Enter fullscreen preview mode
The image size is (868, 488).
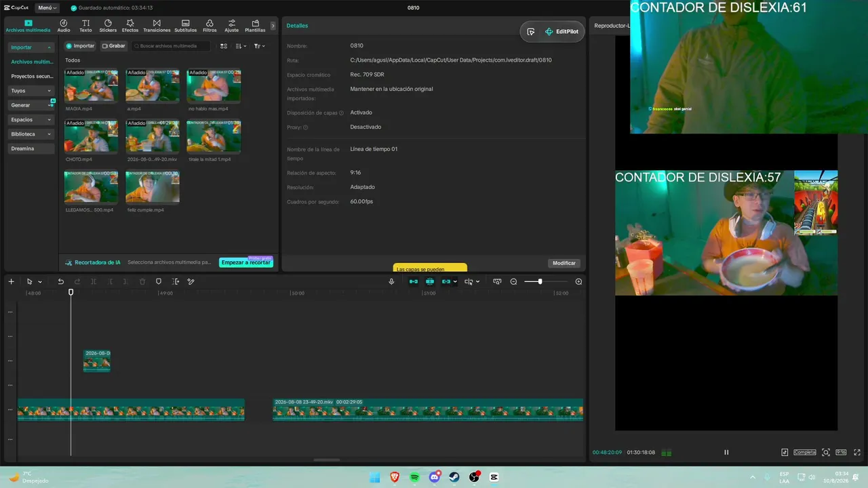click(x=858, y=452)
